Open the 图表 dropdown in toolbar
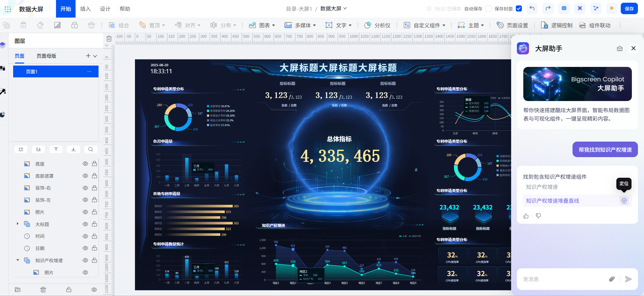 pyautogui.click(x=262, y=25)
